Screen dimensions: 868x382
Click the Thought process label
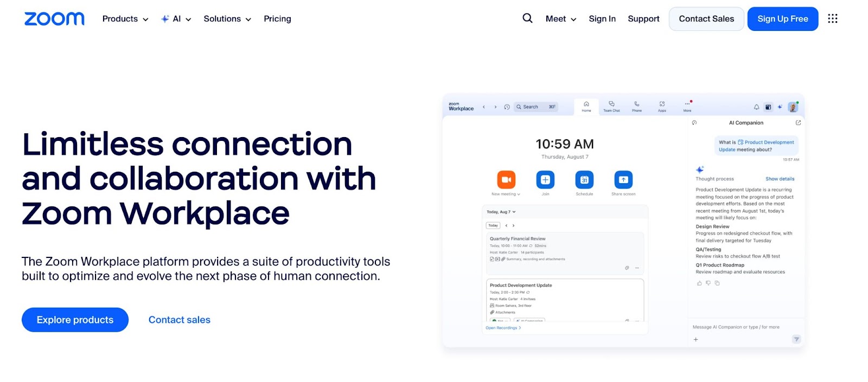click(714, 179)
